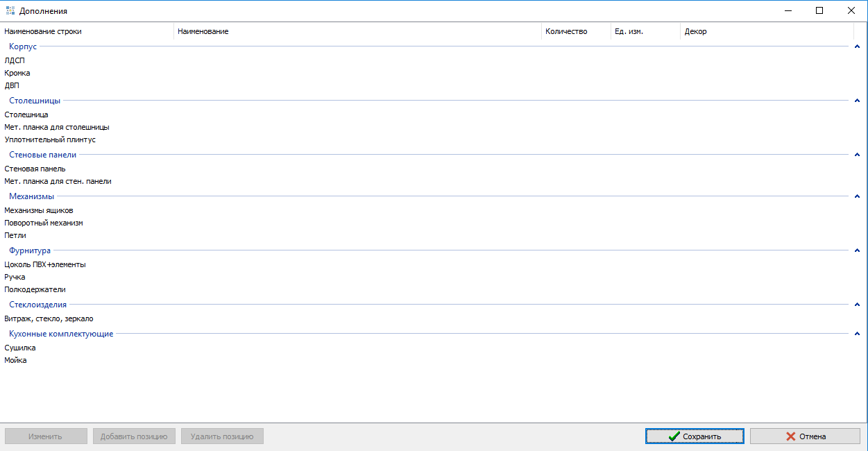This screenshot has width=868, height=451.
Task: Collapse the Стеклоизделия group chevron
Action: click(858, 305)
